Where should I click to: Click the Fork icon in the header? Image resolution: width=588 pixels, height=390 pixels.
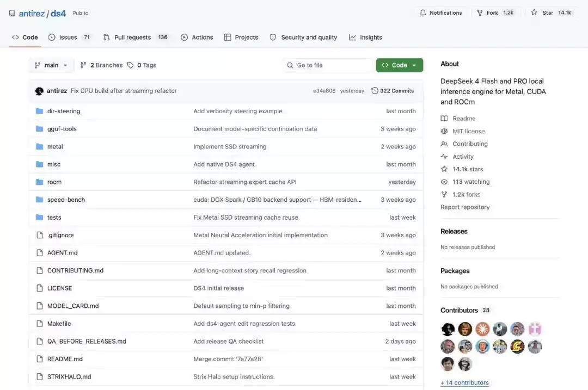(x=480, y=13)
